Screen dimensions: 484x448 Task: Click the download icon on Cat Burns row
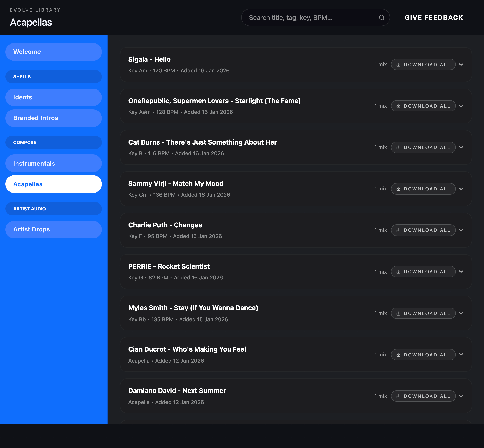click(x=399, y=147)
